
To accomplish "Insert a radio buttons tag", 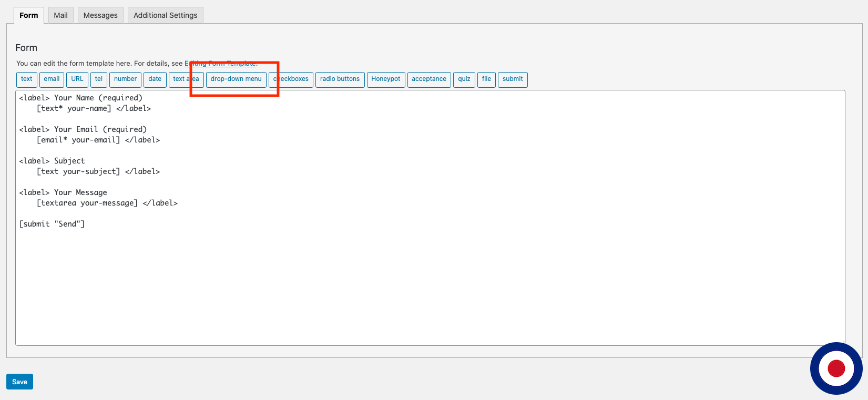I will [x=340, y=79].
